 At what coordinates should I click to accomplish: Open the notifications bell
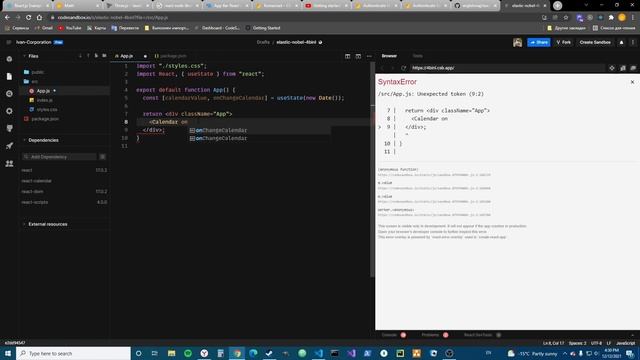[x=621, y=42]
